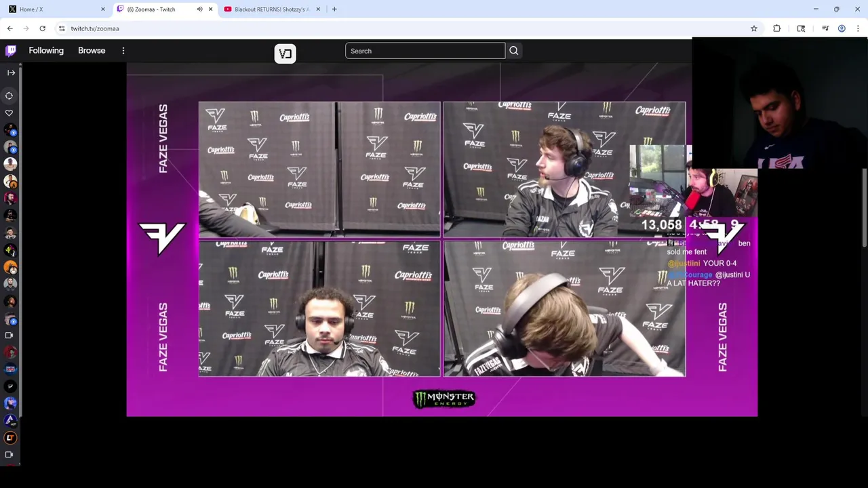
Task: Click the VJ logo badge beside search
Action: point(285,54)
